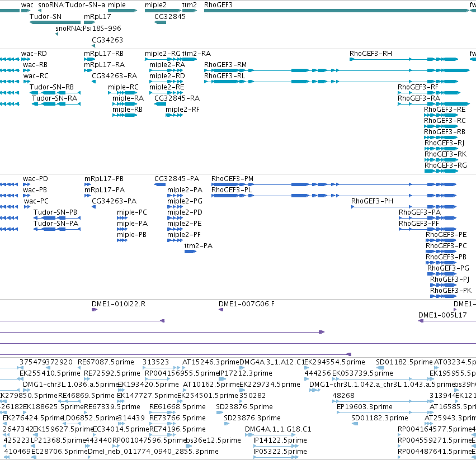Open EST IP17212.3prime label
476x460 pixels.
coord(246,373)
